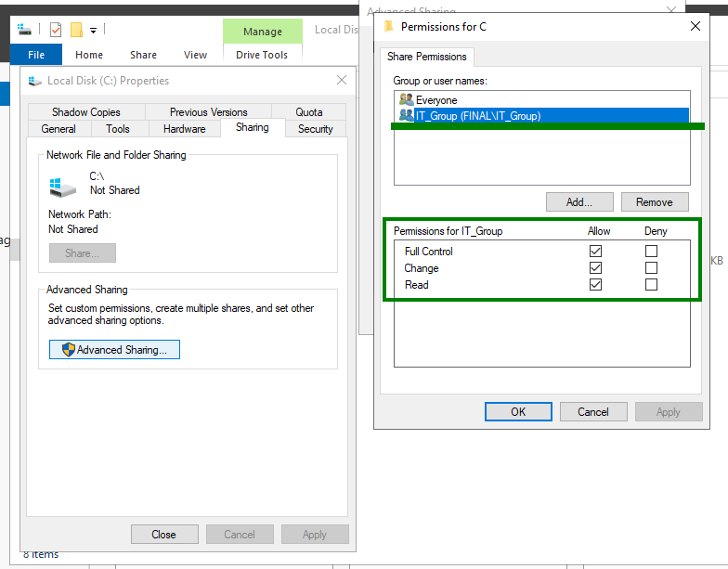728x569 pixels.
Task: Switch to the Home ribbon tab
Action: pos(89,55)
